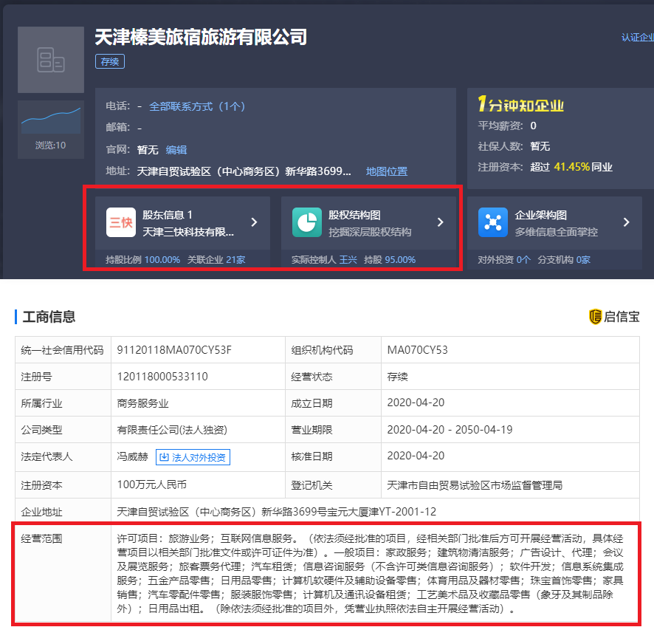
Task: Click the company logo placeholder icon
Action: point(51,60)
